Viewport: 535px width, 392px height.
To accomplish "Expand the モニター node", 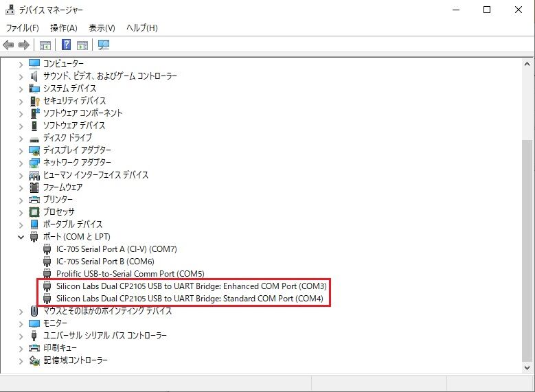I will click(x=21, y=324).
